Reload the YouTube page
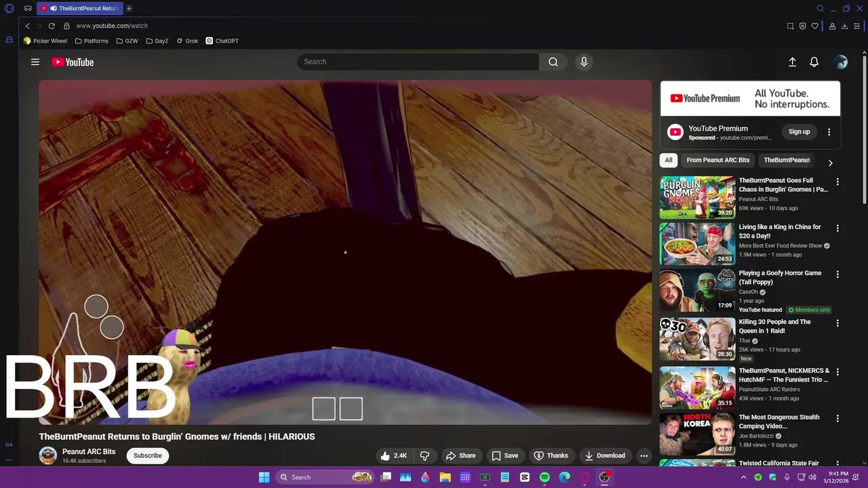Image resolution: width=868 pixels, height=488 pixels. point(52,26)
